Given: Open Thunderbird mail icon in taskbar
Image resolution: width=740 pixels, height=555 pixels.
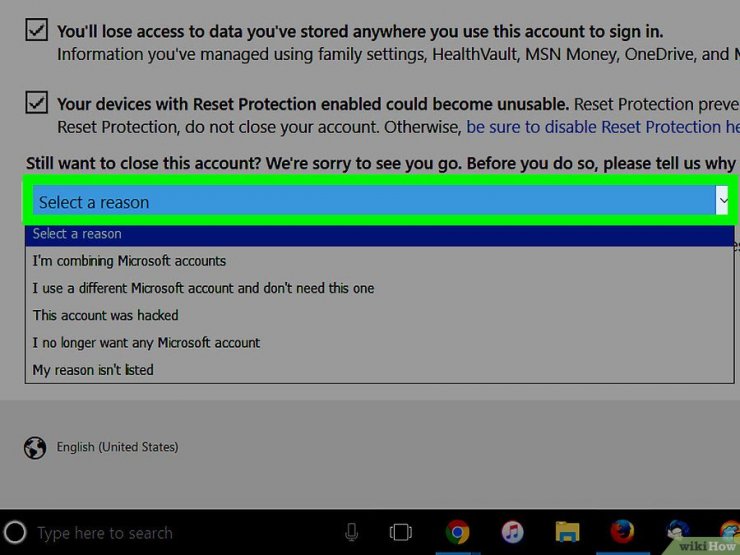Looking at the screenshot, I should 678,530.
